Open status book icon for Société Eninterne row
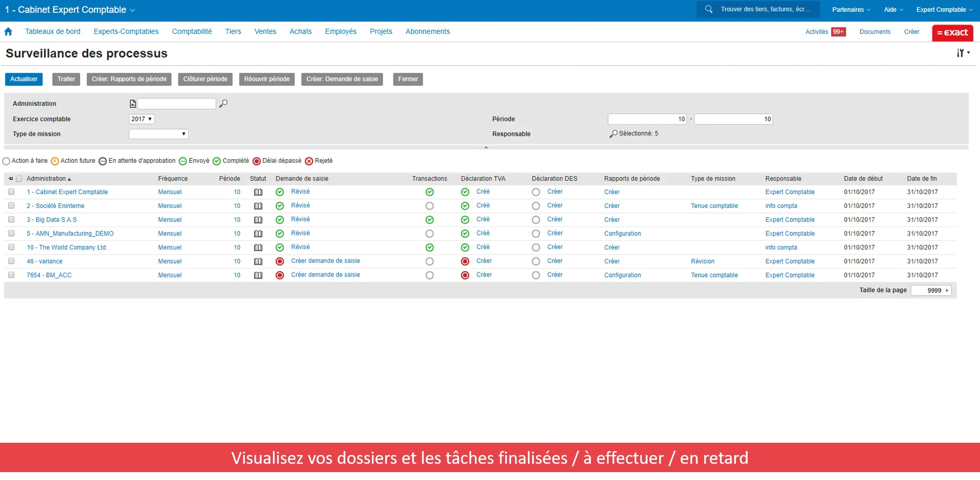 (258, 206)
